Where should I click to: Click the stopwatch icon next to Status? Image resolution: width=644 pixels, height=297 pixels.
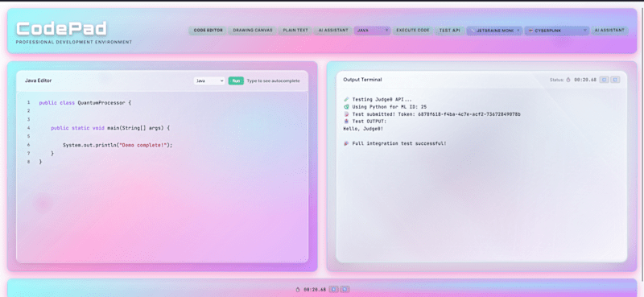pyautogui.click(x=568, y=80)
